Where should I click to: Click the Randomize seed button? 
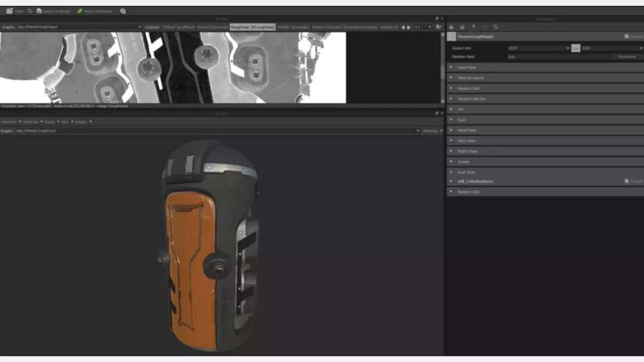(x=626, y=57)
